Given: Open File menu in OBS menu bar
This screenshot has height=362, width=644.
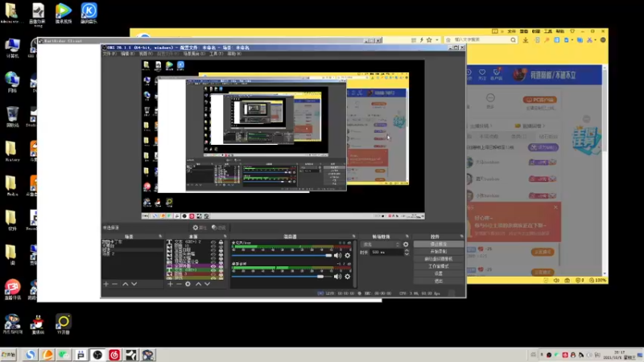Looking at the screenshot, I should coord(109,54).
